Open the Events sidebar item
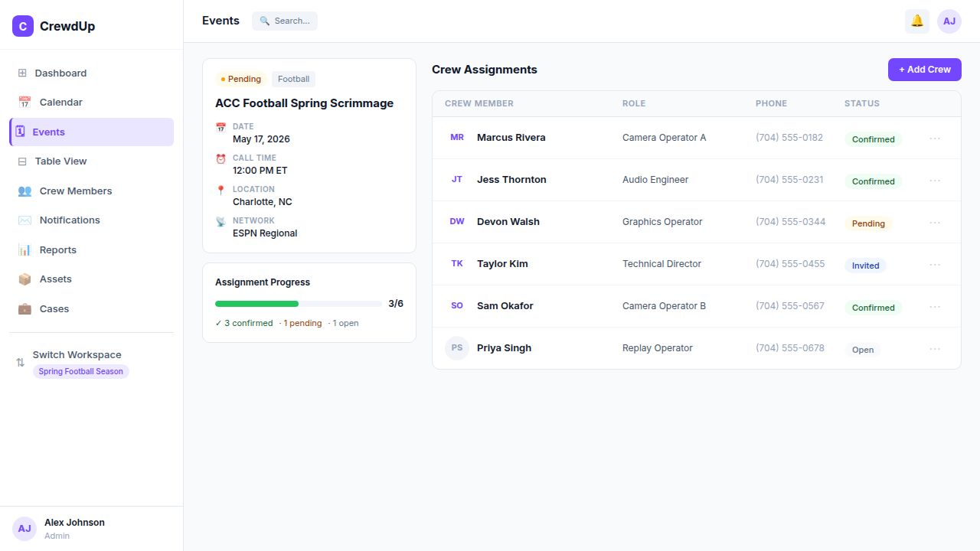Screen dimensions: 980x551 coord(91,132)
